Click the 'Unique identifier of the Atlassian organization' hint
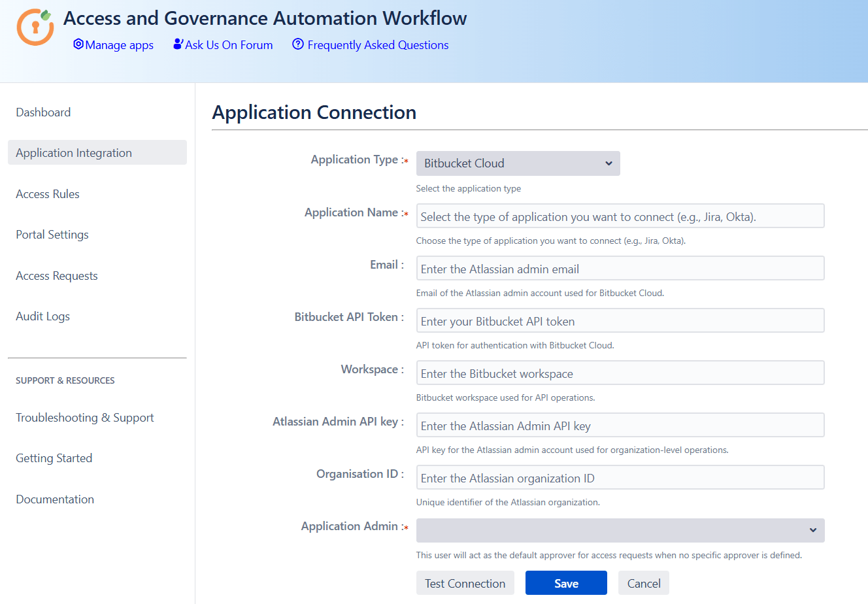Image resolution: width=868 pixels, height=604 pixels. tap(508, 502)
